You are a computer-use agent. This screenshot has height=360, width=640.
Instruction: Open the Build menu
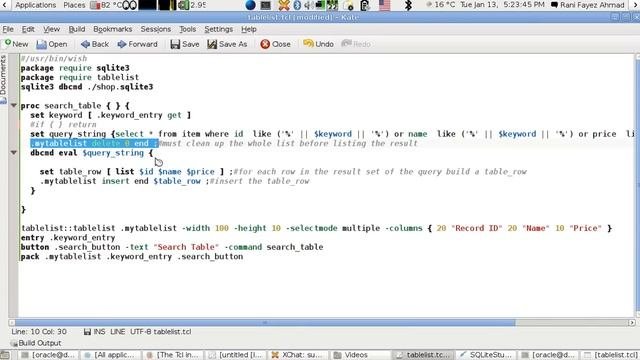click(x=77, y=29)
